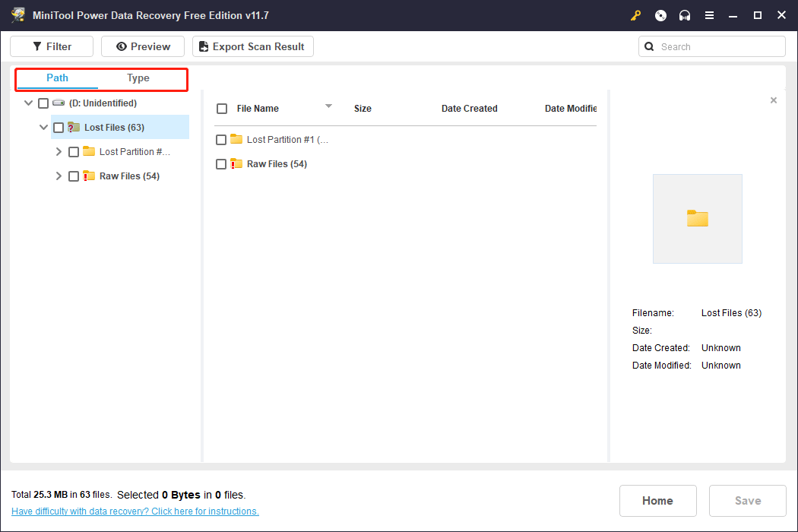The width and height of the screenshot is (798, 532).
Task: Click the Raw Files folder icon in tree
Action: [89, 176]
